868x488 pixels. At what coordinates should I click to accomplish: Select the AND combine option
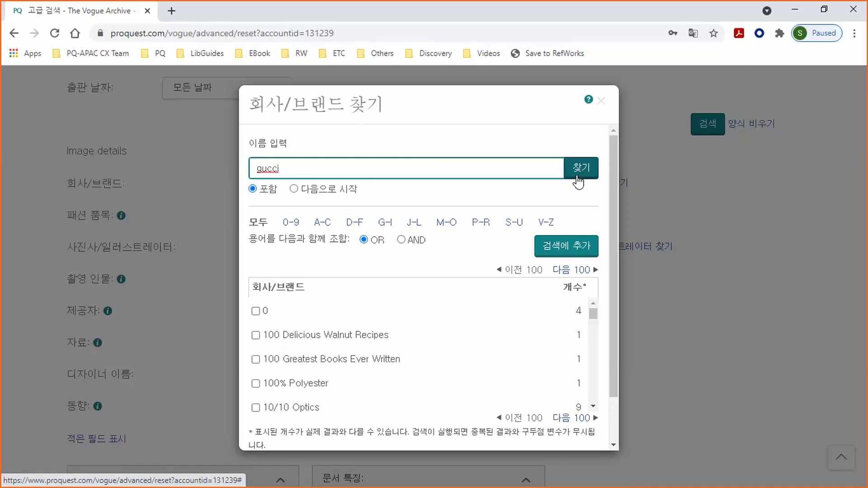[401, 239]
